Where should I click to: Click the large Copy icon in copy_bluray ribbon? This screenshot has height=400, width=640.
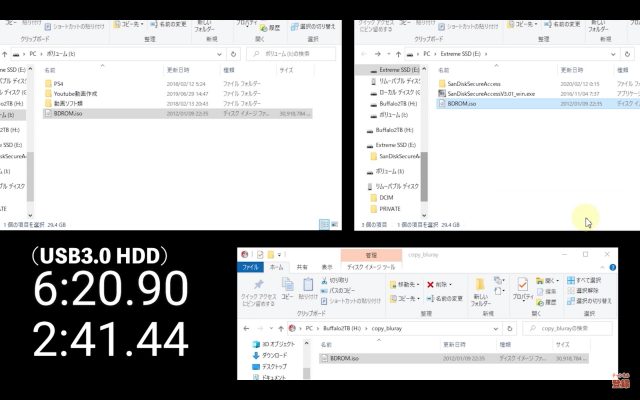point(288,289)
